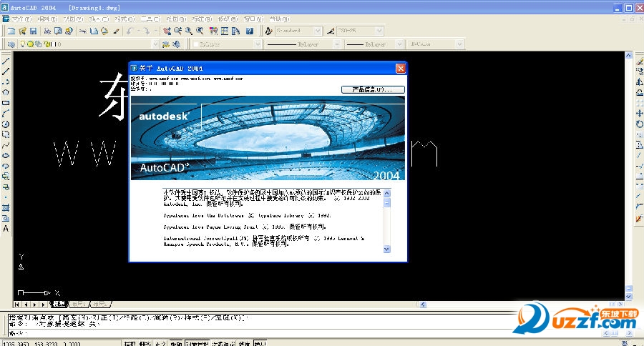Screen dimensions: 644x346
Task: Toggle Lineweight display in status bar
Action: 245,343
